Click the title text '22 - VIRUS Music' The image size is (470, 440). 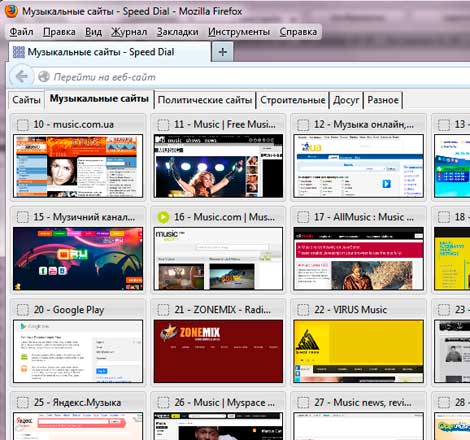click(350, 310)
